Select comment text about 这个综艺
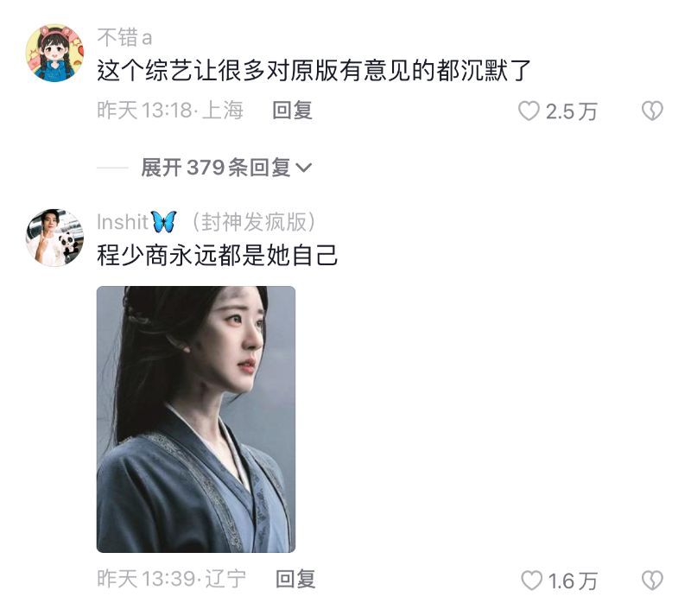The height and width of the screenshot is (616, 691). click(x=314, y=71)
